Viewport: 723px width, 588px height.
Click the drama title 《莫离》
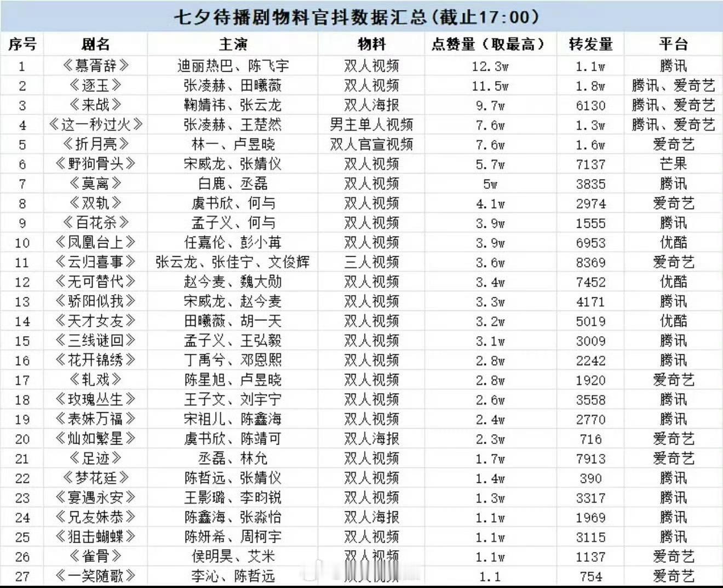(x=96, y=184)
